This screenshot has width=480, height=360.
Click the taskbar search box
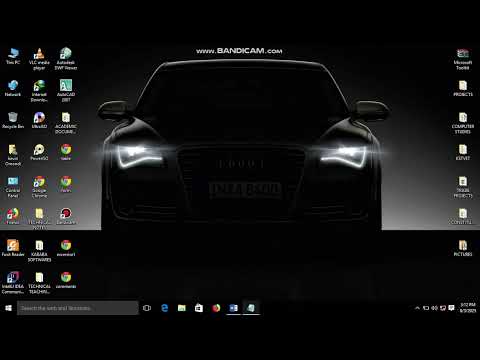point(78,308)
